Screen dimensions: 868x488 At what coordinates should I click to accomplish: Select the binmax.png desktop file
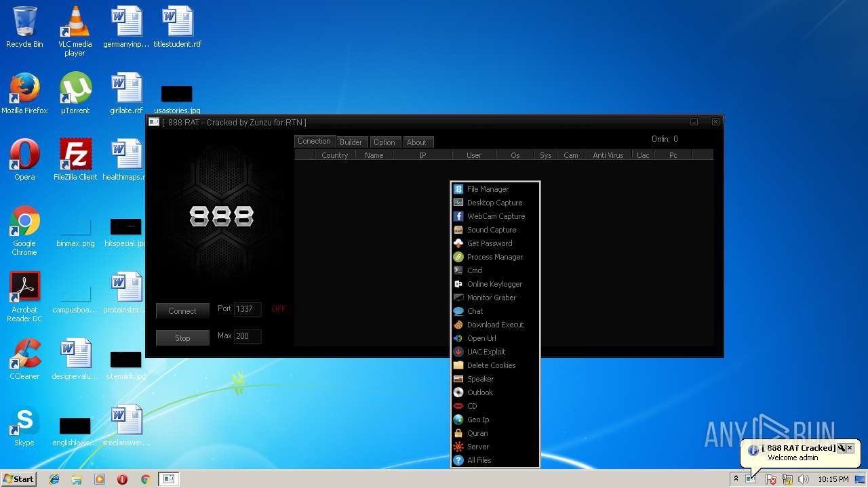(x=75, y=232)
